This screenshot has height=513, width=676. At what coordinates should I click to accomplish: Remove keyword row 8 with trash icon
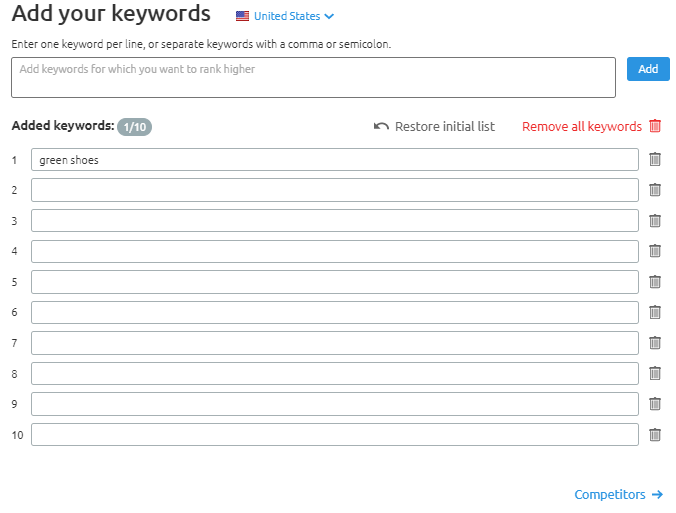pos(654,373)
